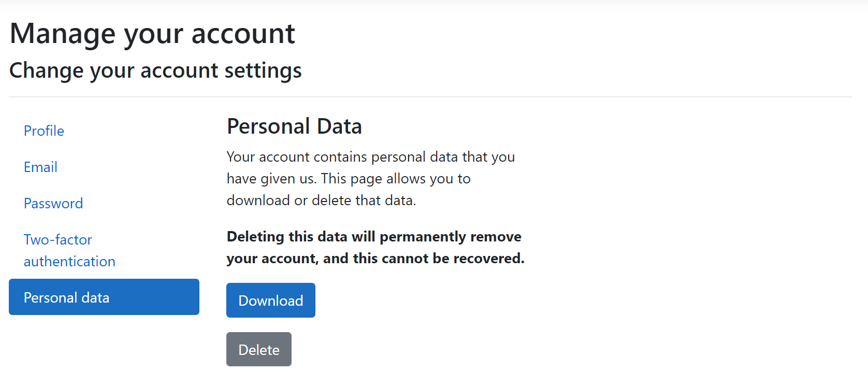This screenshot has height=386, width=868.
Task: Select the active Personal data tab
Action: (x=104, y=297)
